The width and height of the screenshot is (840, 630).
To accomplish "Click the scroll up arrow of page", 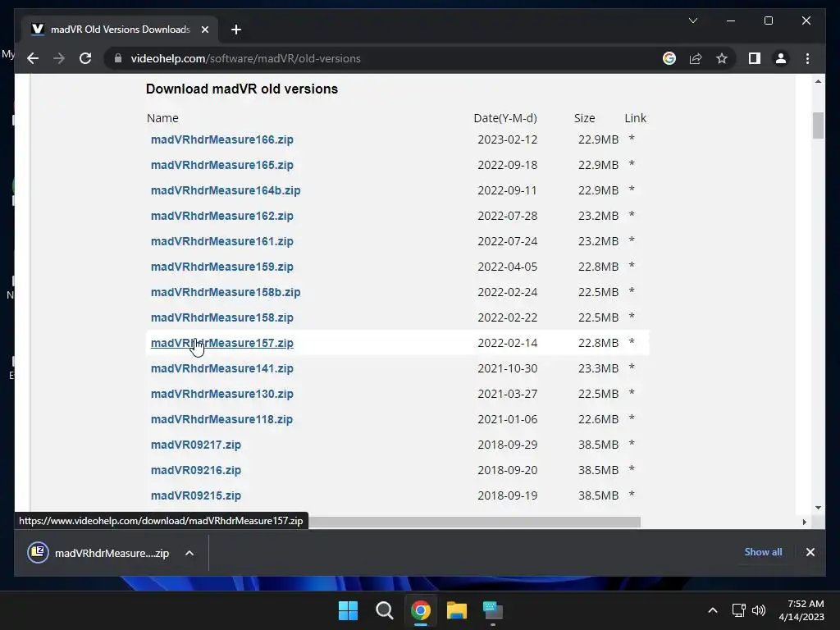I will 818,81.
